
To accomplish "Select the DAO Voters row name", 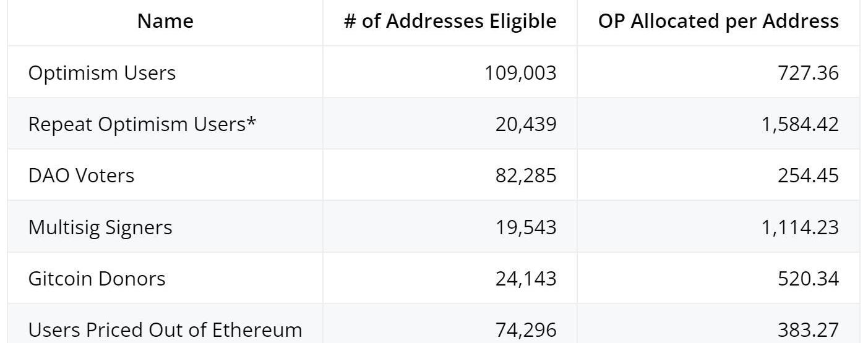I will [81, 176].
